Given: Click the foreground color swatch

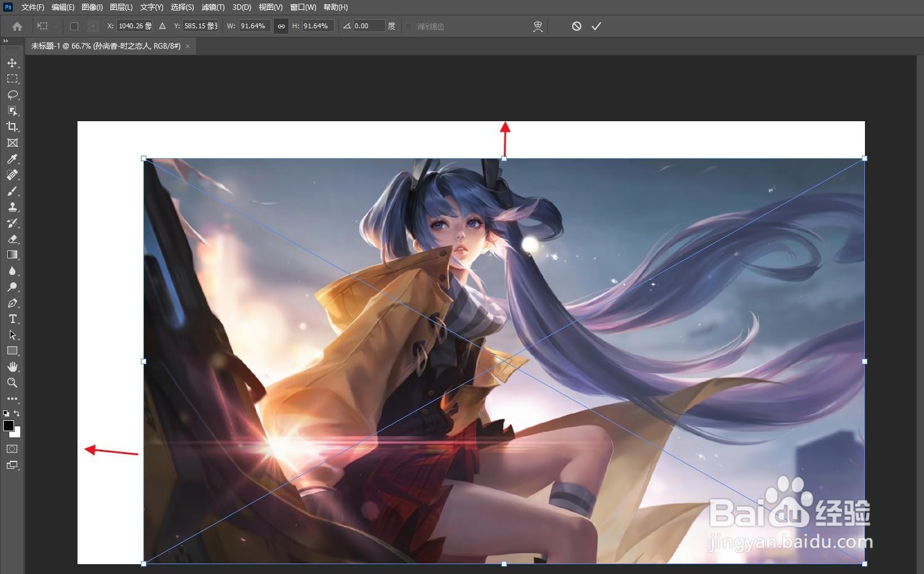Looking at the screenshot, I should [x=9, y=426].
